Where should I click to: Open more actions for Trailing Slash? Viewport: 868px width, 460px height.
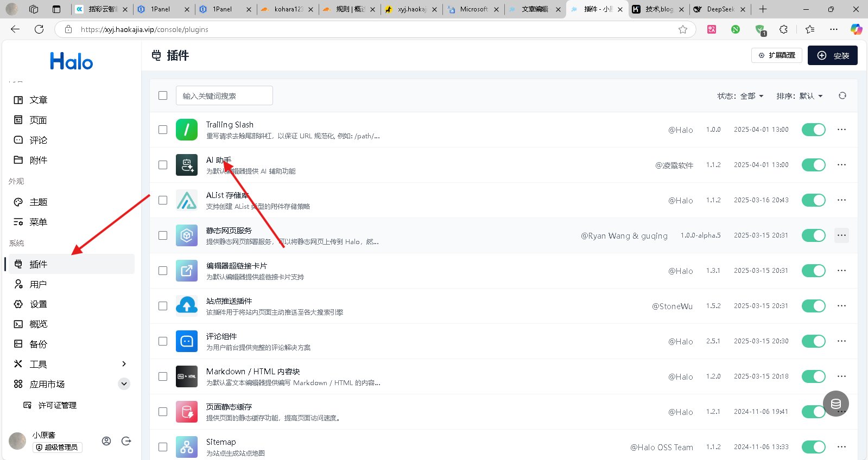(841, 130)
